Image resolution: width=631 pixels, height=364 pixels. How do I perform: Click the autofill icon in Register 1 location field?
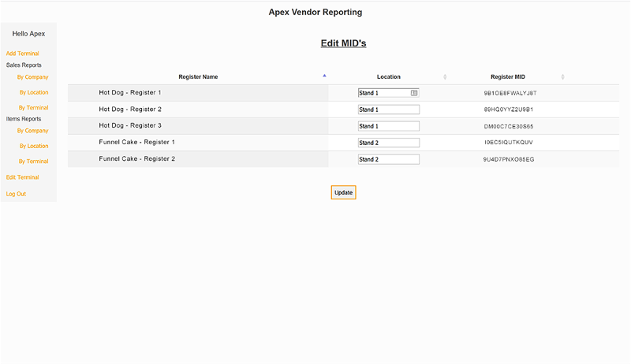[413, 93]
